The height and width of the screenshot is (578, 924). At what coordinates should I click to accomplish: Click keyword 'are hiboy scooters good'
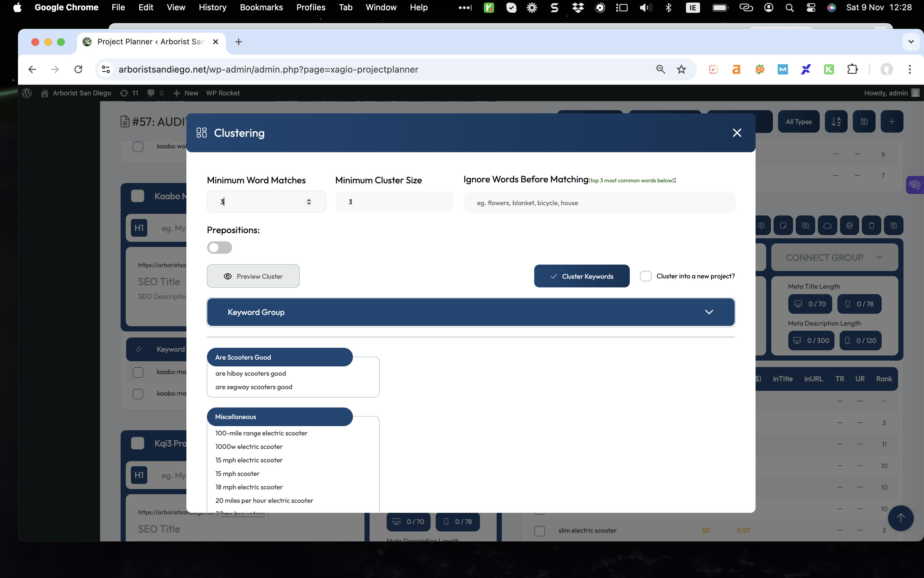point(251,373)
